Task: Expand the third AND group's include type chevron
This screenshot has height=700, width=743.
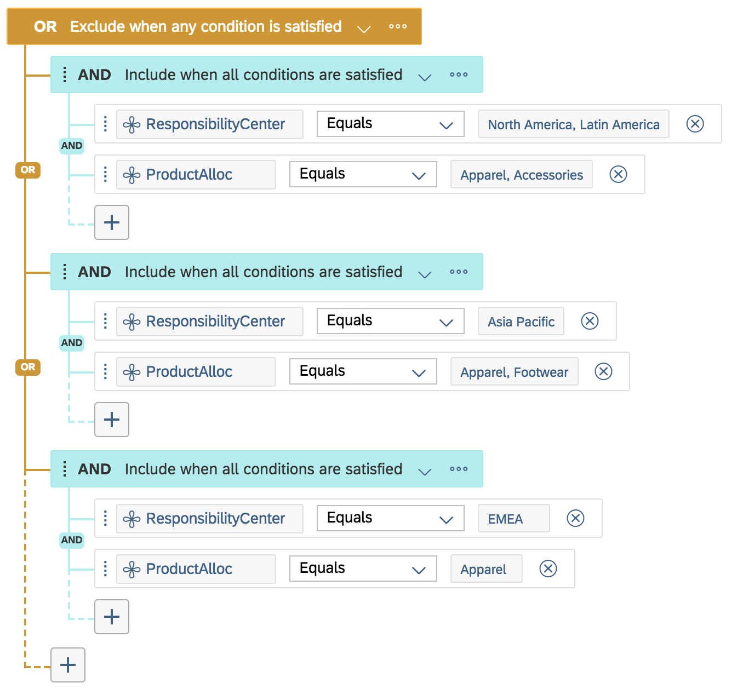Action: (x=425, y=471)
